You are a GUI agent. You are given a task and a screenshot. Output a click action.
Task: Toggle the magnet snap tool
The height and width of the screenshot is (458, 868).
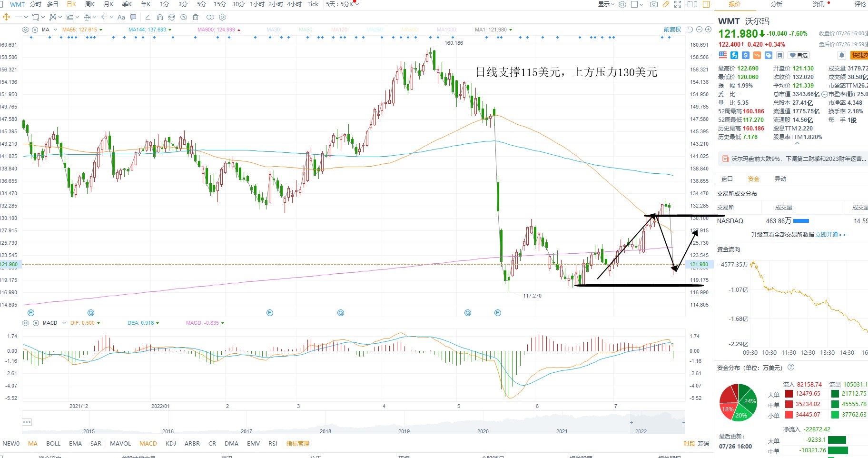[x=160, y=17]
